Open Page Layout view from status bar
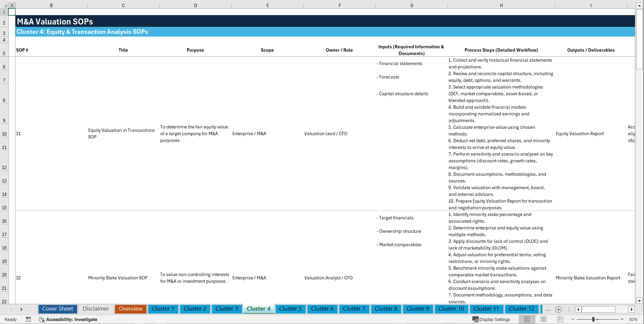This screenshot has height=324, width=644. [x=543, y=319]
